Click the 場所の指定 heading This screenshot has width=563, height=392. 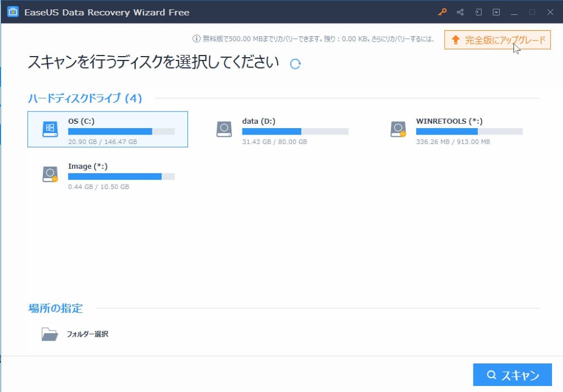(56, 308)
